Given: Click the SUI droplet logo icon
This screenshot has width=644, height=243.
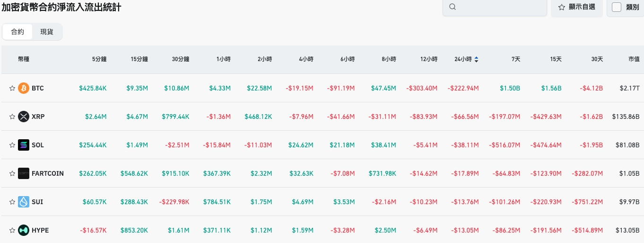Looking at the screenshot, I should click(x=24, y=202).
